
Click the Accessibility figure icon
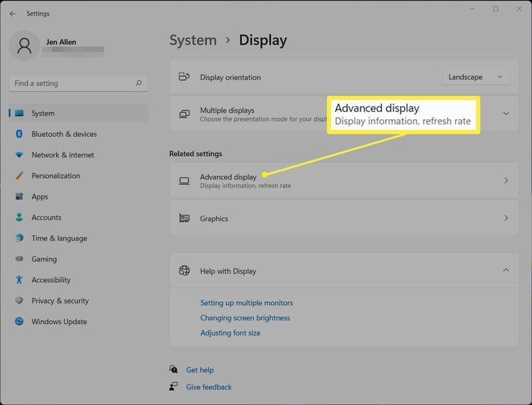coord(19,280)
